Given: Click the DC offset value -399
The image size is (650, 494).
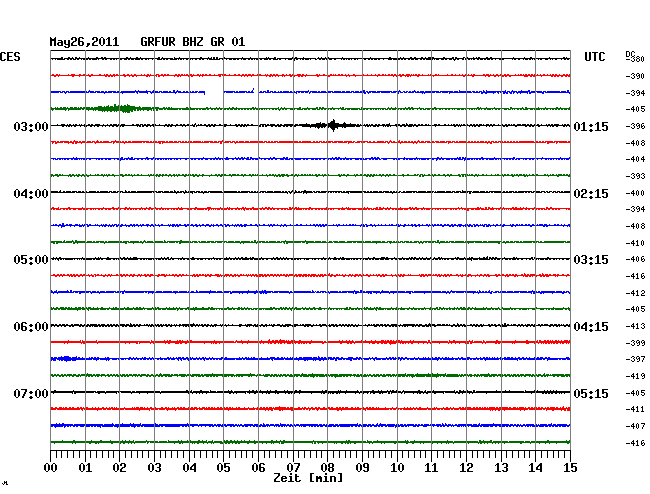Looking at the screenshot, I should [x=635, y=343].
